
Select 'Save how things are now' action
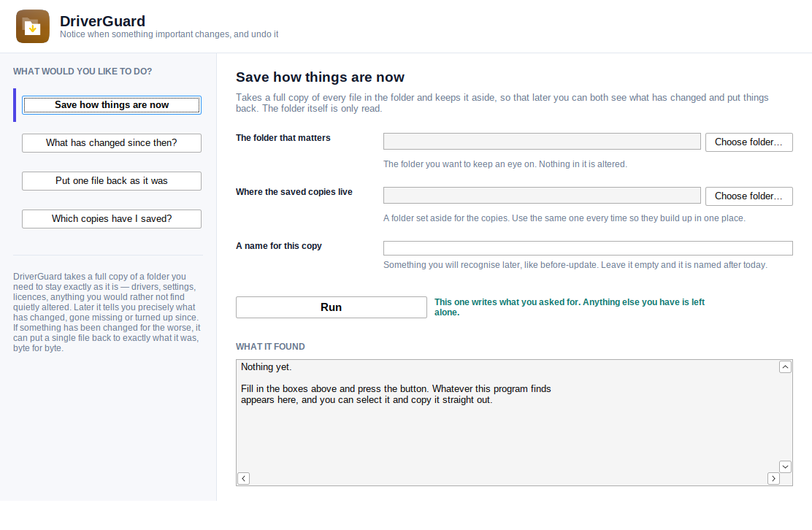[111, 105]
